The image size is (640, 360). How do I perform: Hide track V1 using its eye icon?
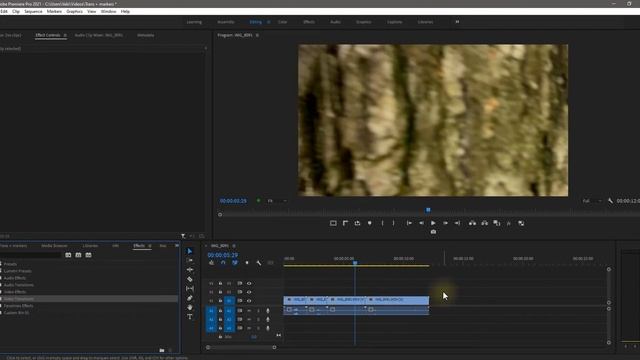(x=249, y=301)
